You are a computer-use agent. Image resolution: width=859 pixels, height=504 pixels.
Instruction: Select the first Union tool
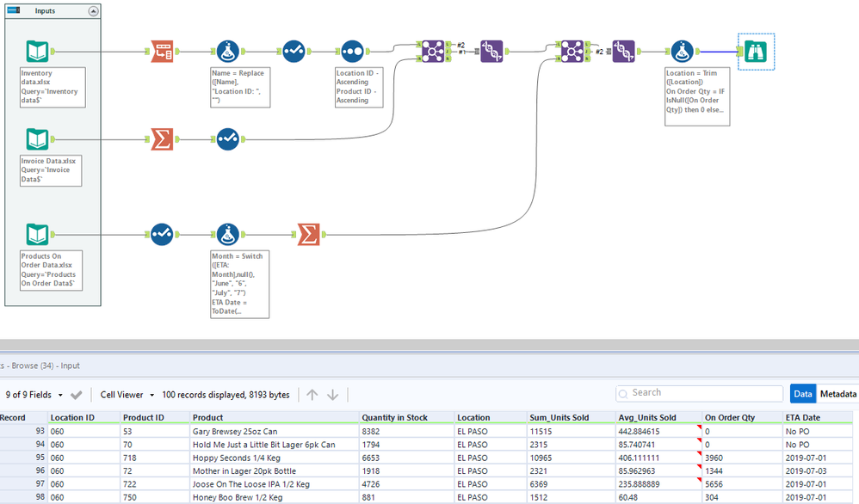coord(491,52)
